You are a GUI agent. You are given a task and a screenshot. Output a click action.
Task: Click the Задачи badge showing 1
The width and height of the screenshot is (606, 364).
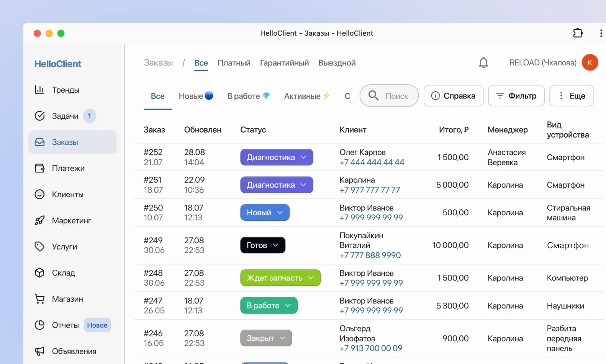coord(89,116)
